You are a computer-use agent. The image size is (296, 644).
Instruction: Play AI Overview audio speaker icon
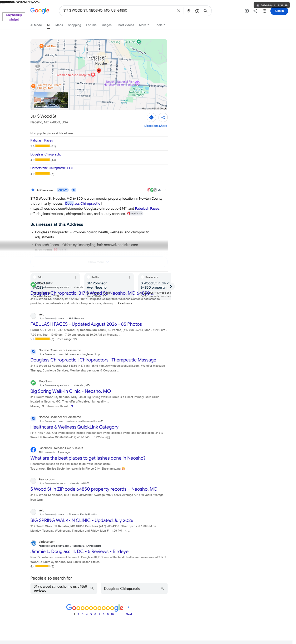coord(74,190)
